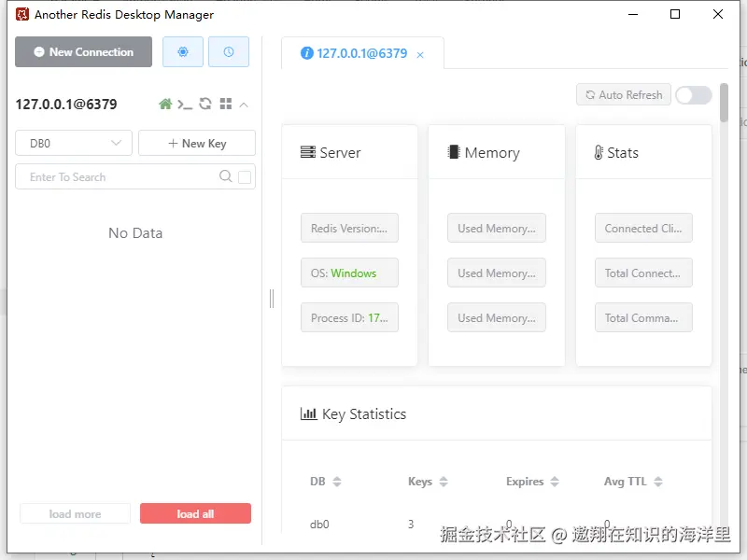Close the 127.0.0.1@6379 tab
747x560 pixels.
pos(420,55)
